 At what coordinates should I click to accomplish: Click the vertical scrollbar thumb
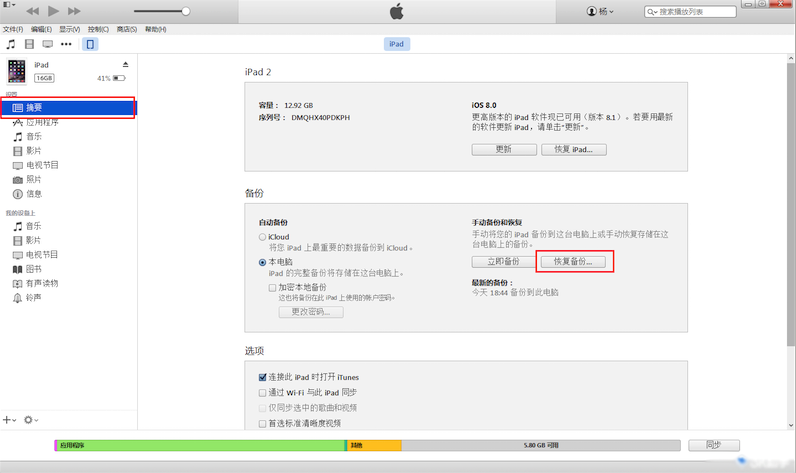point(791,205)
